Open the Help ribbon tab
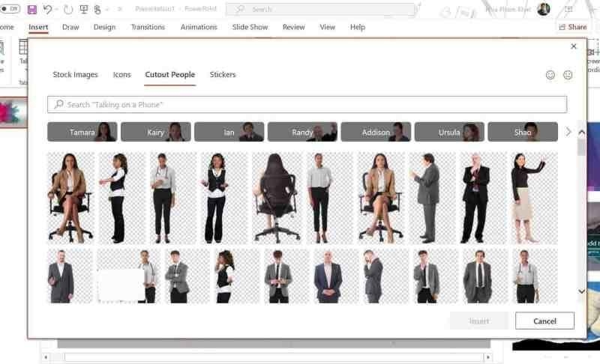The image size is (600, 364). pyautogui.click(x=358, y=27)
